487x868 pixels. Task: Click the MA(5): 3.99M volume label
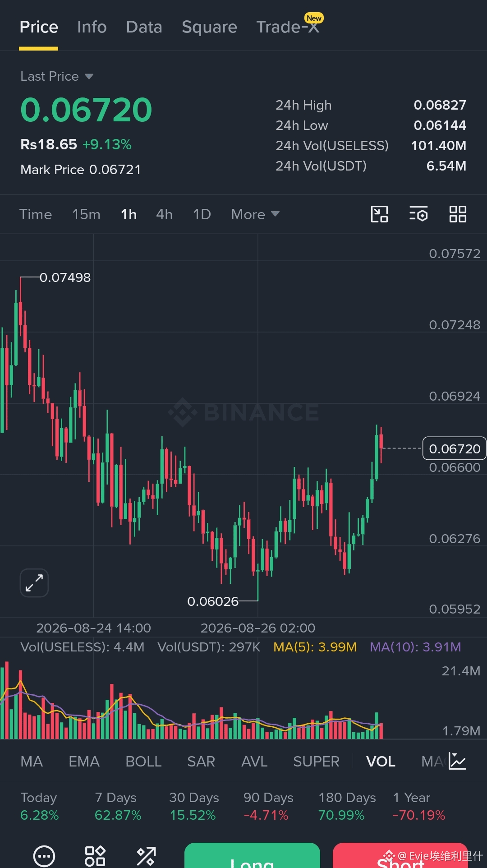[315, 647]
